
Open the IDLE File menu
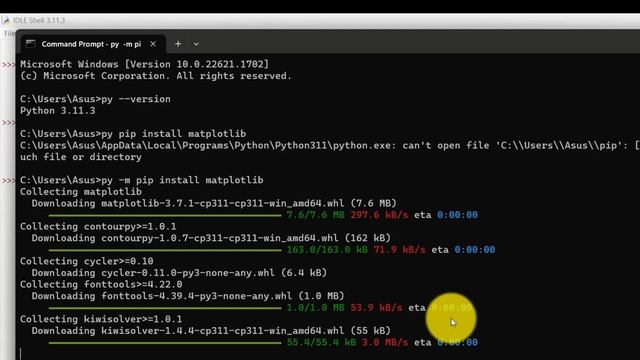(9, 33)
